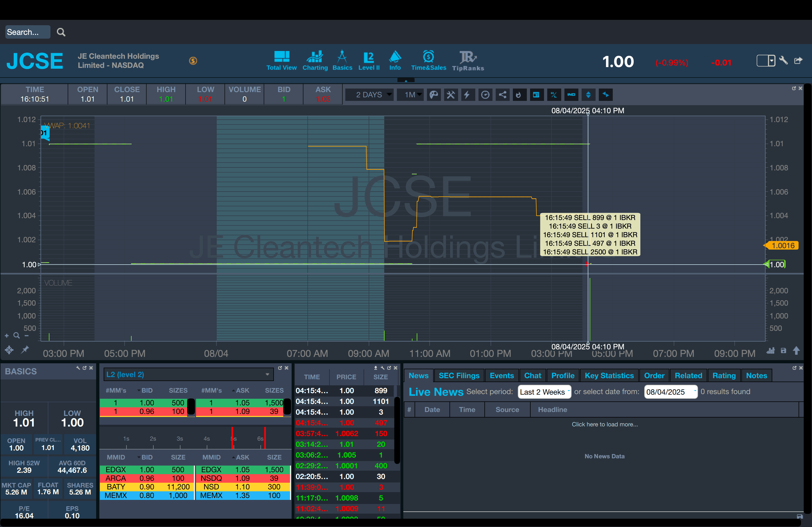Switch to the SEC Filings tab

(459, 375)
